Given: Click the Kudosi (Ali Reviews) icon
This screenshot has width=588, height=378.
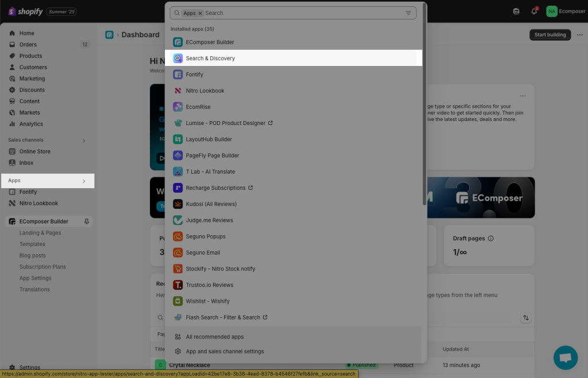Looking at the screenshot, I should pos(178,204).
